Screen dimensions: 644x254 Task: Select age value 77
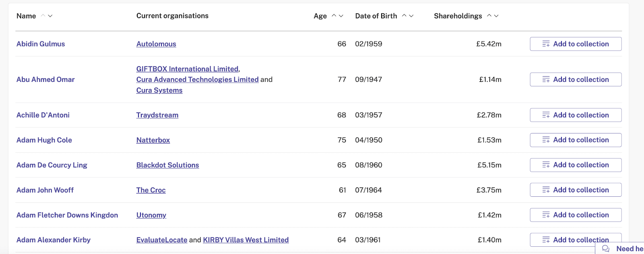click(342, 79)
